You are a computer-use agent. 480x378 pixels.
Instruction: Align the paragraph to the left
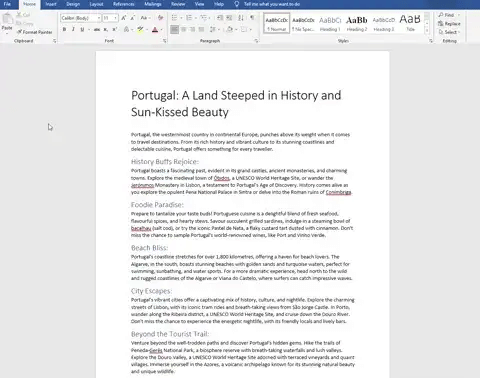click(x=174, y=30)
